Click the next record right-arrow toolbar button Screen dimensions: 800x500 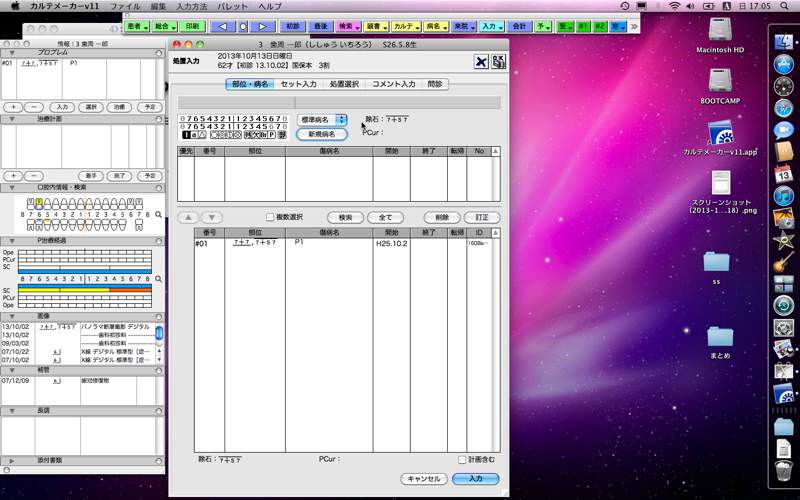click(262, 24)
